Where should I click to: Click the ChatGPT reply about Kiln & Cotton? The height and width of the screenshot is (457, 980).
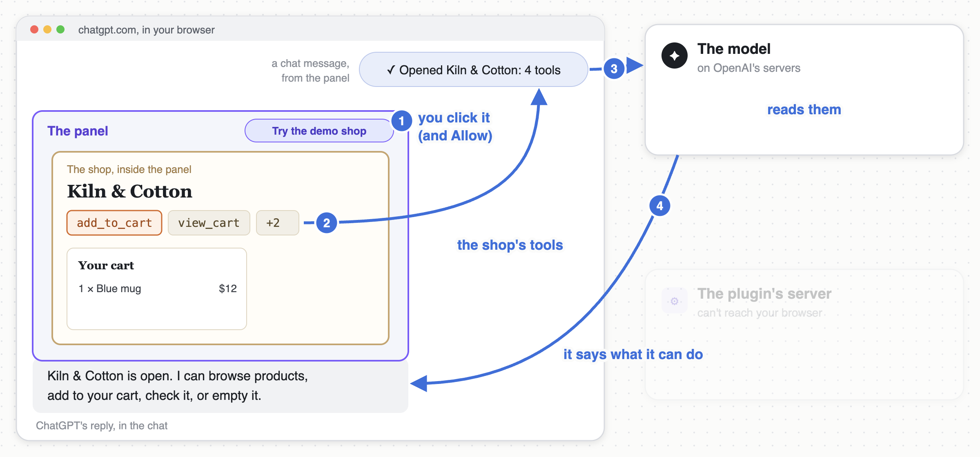click(x=220, y=386)
